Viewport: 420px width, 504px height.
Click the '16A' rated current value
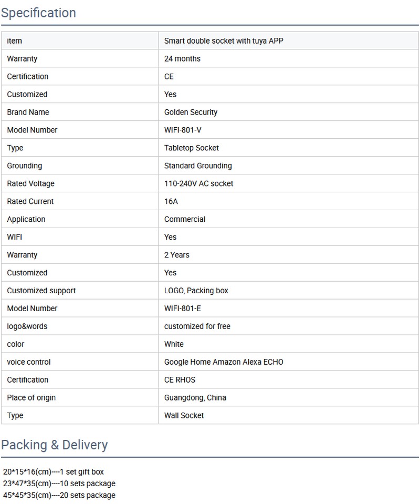point(171,202)
